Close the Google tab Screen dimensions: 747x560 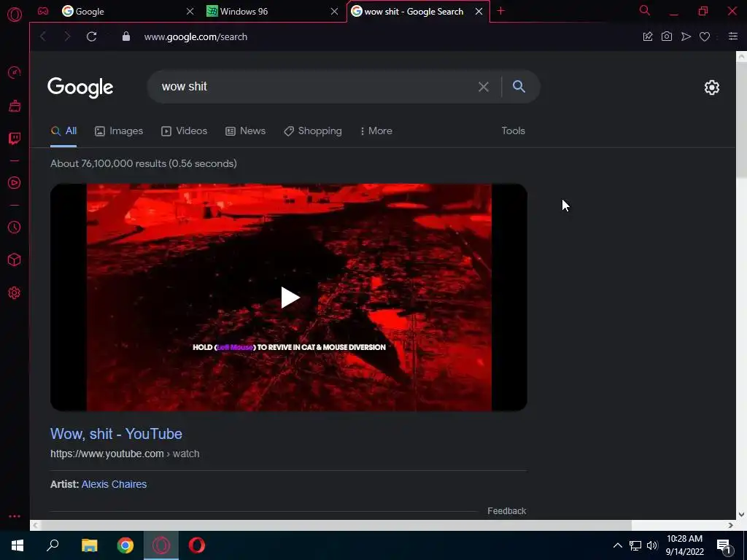pyautogui.click(x=190, y=11)
